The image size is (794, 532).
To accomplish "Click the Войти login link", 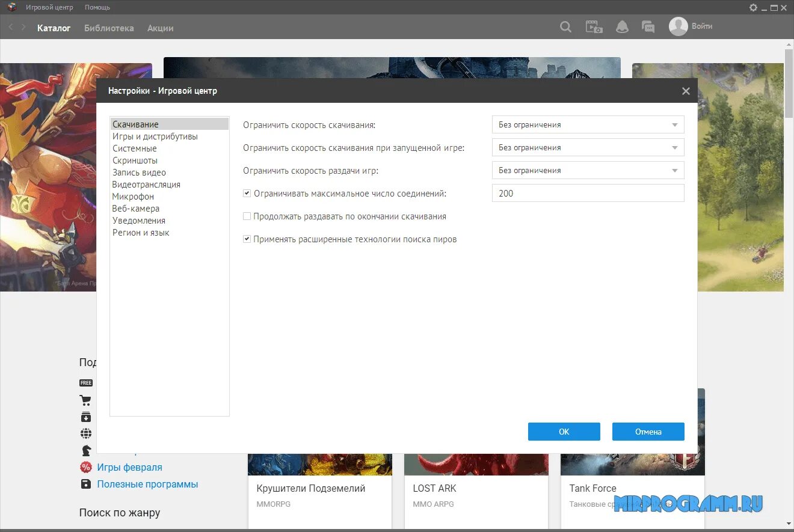I will (702, 26).
